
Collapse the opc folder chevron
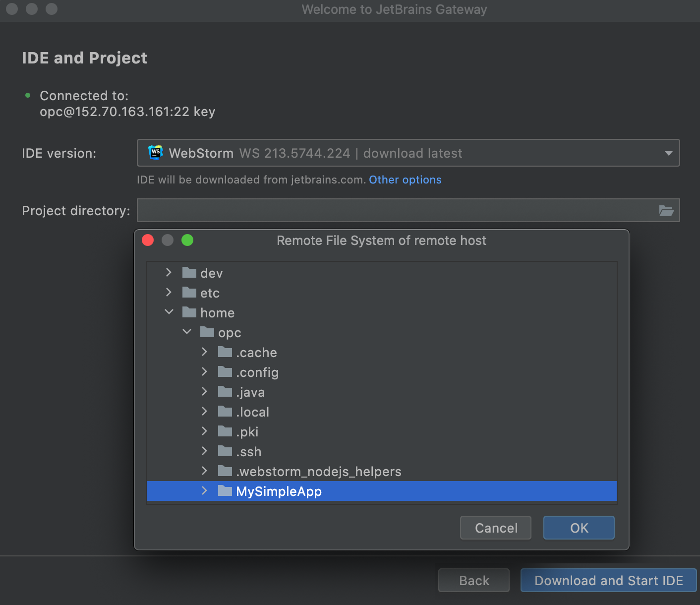coord(187,332)
